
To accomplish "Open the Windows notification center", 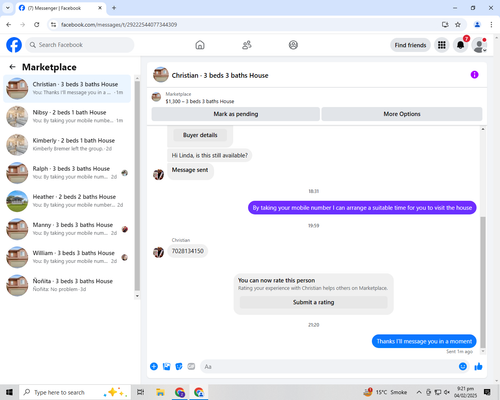I will tap(487, 392).
